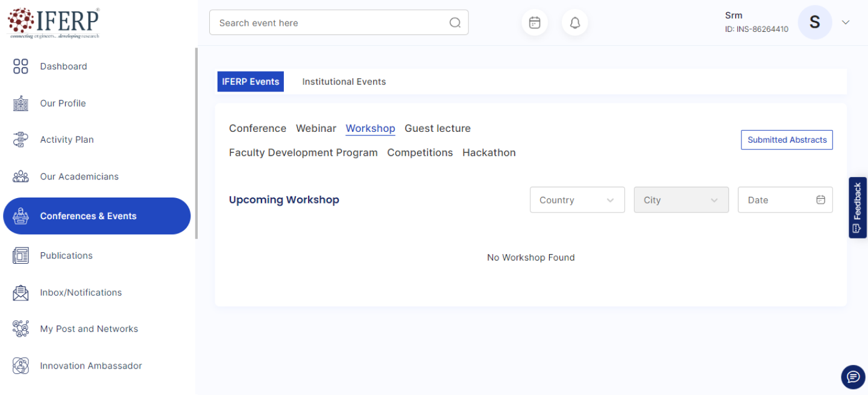Click the Publications newspaper icon

click(20, 256)
